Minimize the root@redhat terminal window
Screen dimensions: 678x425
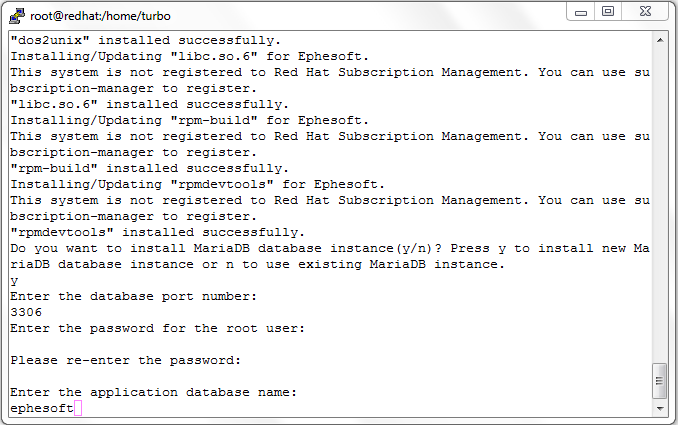click(x=581, y=12)
